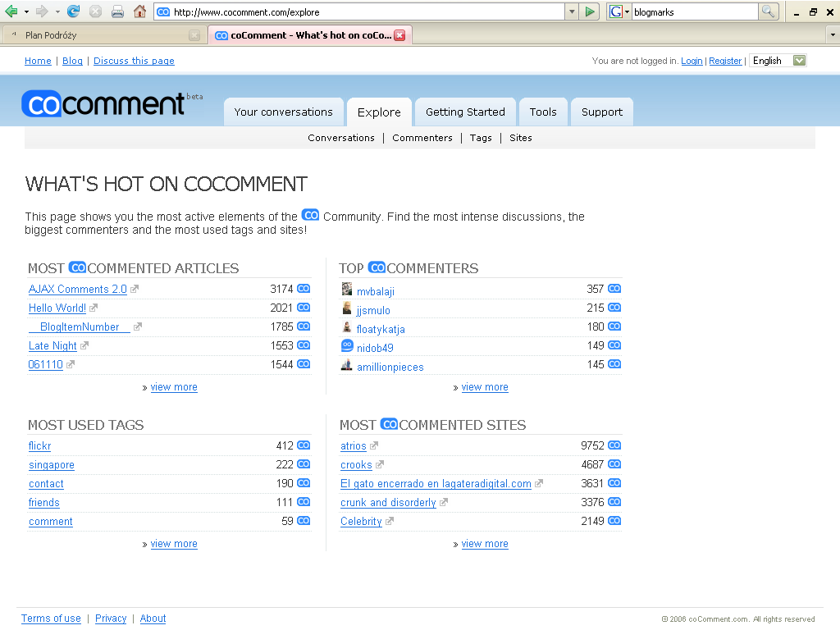This screenshot has width=840, height=630.
Task: Click the coComment logo
Action: (105, 103)
